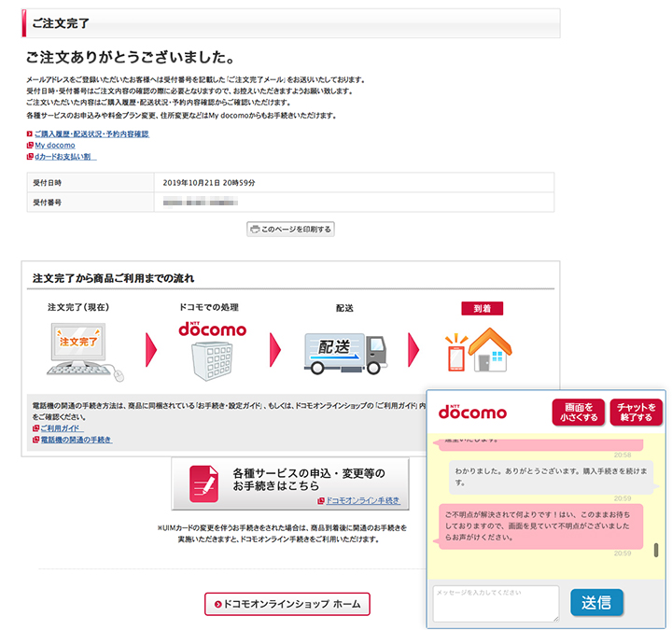Go to ドコモオンラインショップ ホーム

[x=287, y=604]
